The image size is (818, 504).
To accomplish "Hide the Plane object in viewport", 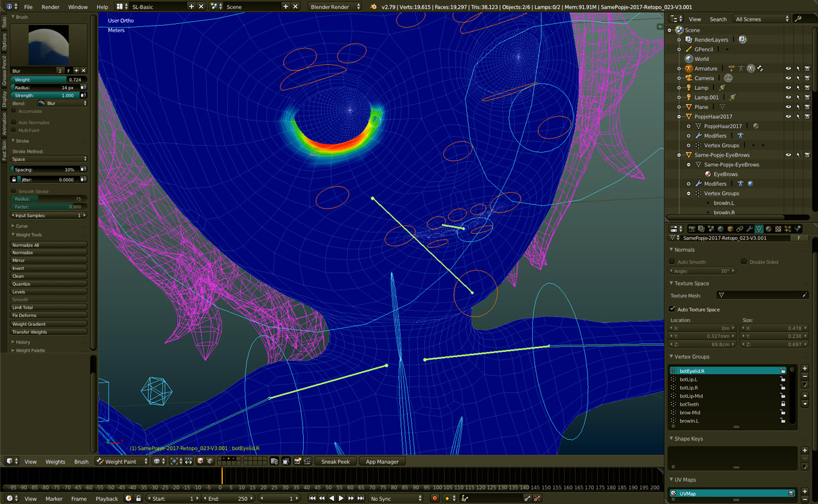I will click(788, 107).
